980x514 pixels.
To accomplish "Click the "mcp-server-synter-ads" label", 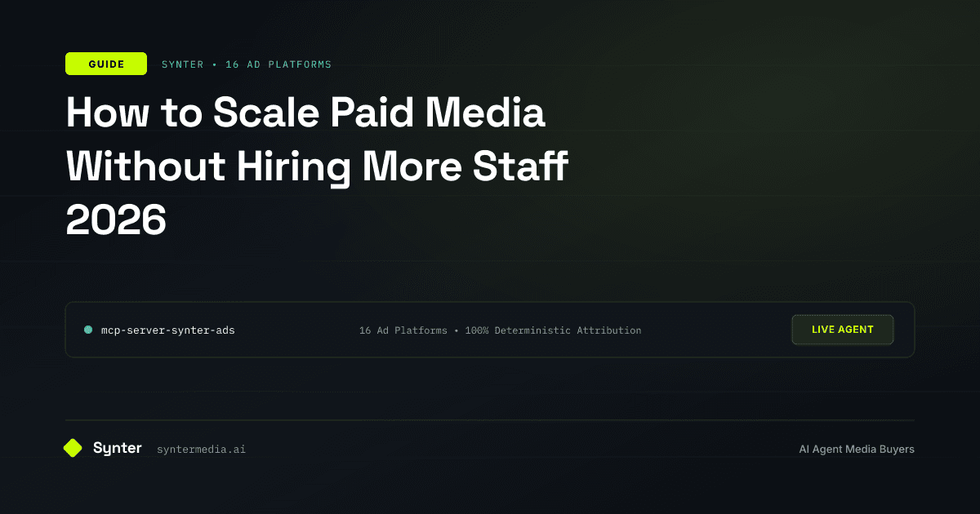I will click(x=167, y=330).
